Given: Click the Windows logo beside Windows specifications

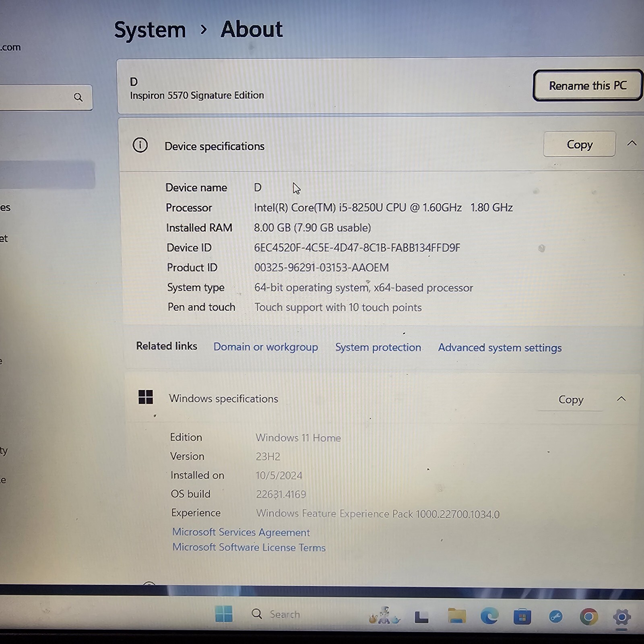Looking at the screenshot, I should (x=145, y=397).
